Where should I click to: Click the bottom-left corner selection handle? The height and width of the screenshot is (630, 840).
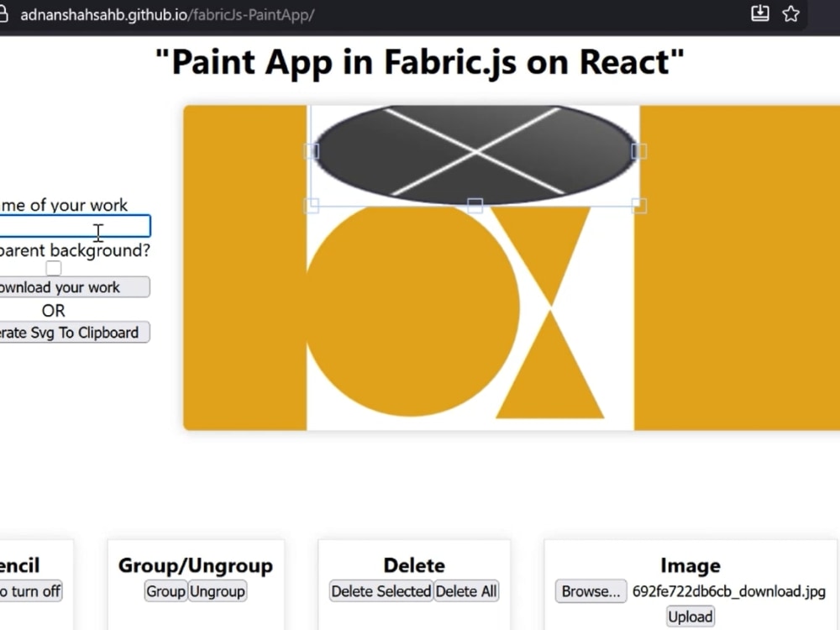[x=312, y=206]
